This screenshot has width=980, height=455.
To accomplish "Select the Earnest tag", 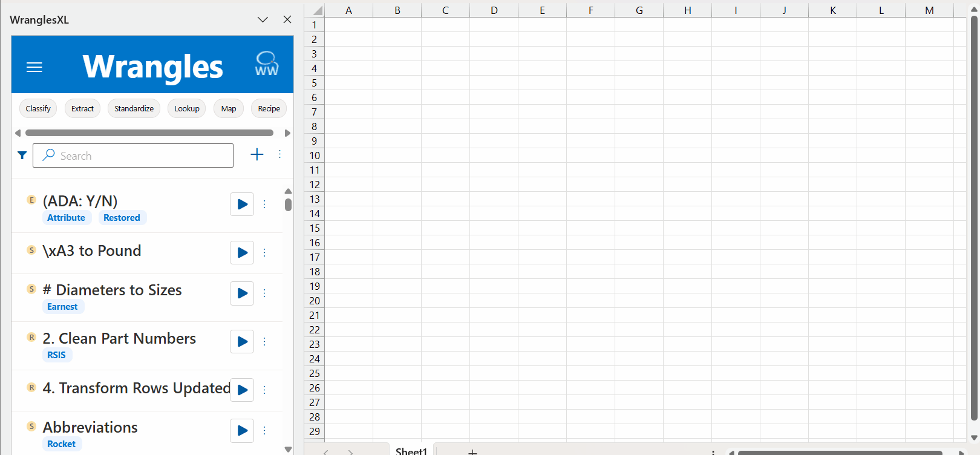I will (62, 307).
